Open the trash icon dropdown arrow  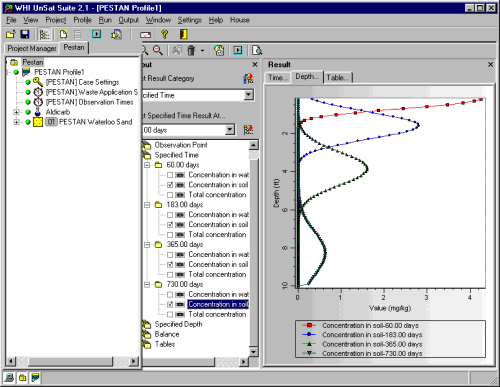(x=202, y=51)
